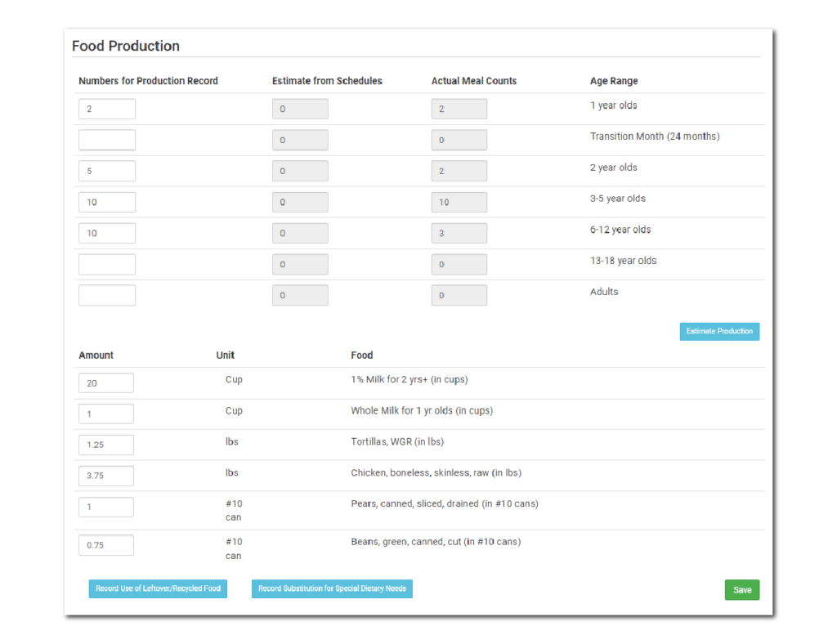837x644 pixels.
Task: Select the Chicken amount field showing 3.75
Action: (x=105, y=476)
